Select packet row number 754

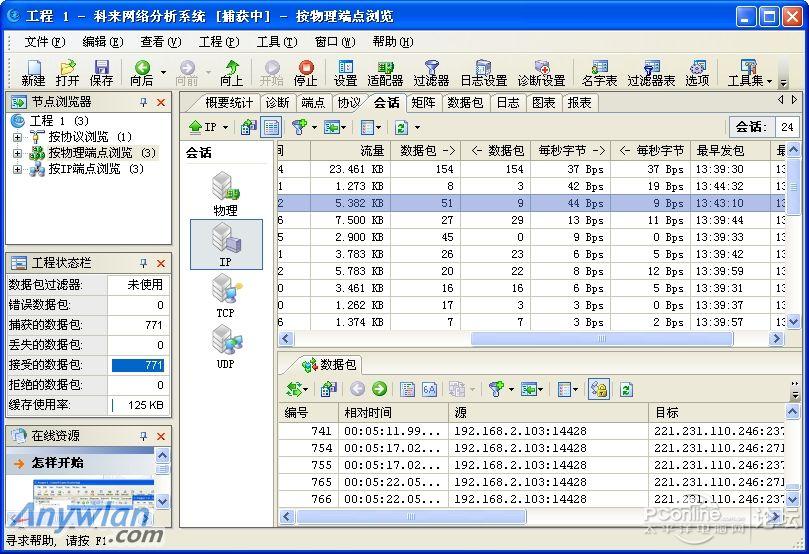(531, 448)
